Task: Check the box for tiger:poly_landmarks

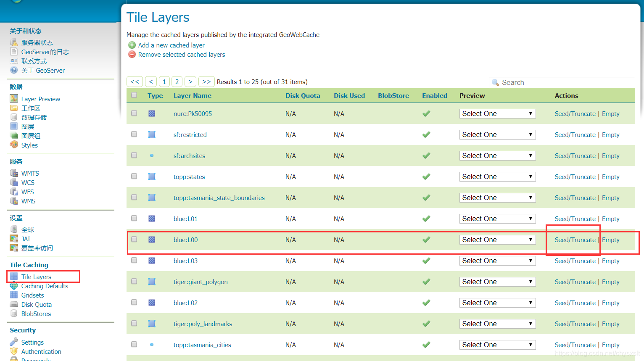Action: point(134,323)
